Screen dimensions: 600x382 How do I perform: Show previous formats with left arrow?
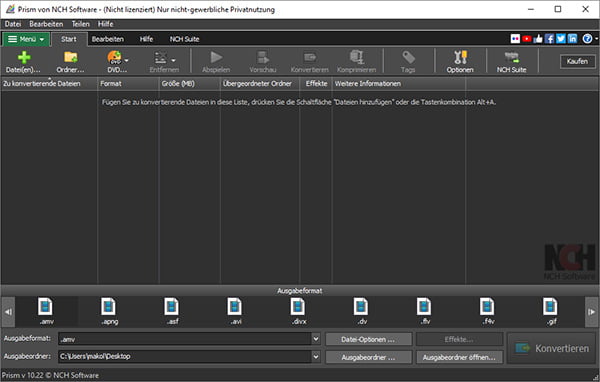(8, 312)
